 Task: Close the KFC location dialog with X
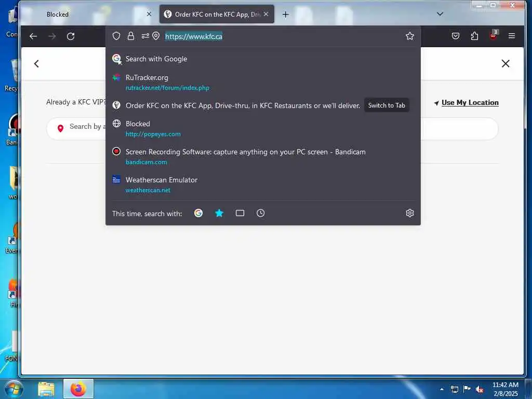pyautogui.click(x=506, y=63)
